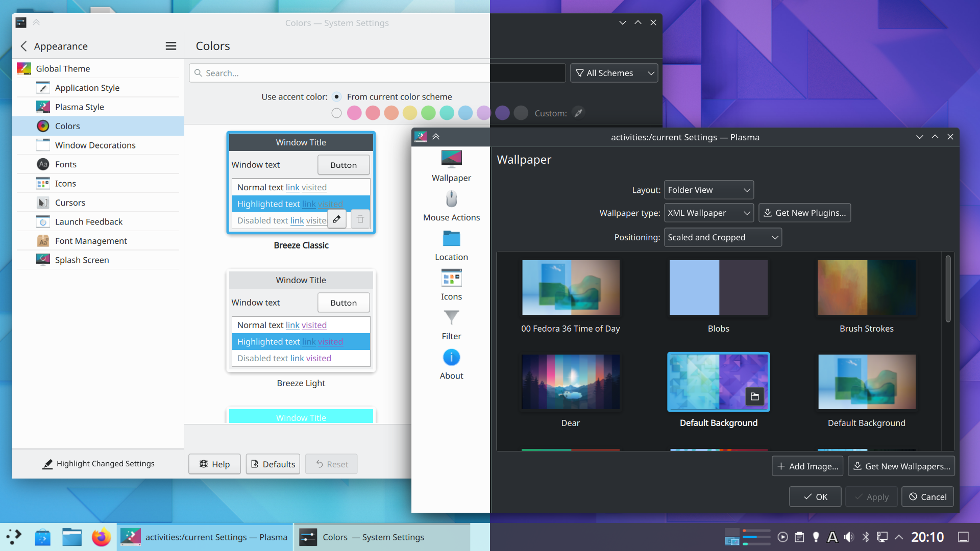Open Fonts settings in Appearance
This screenshot has height=551, width=980.
coord(98,164)
